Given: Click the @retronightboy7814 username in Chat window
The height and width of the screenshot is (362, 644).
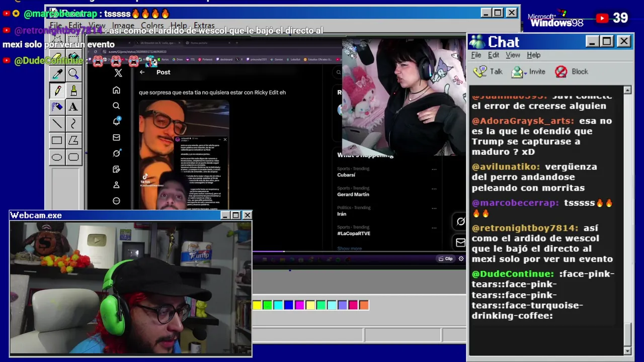Looking at the screenshot, I should tap(525, 228).
